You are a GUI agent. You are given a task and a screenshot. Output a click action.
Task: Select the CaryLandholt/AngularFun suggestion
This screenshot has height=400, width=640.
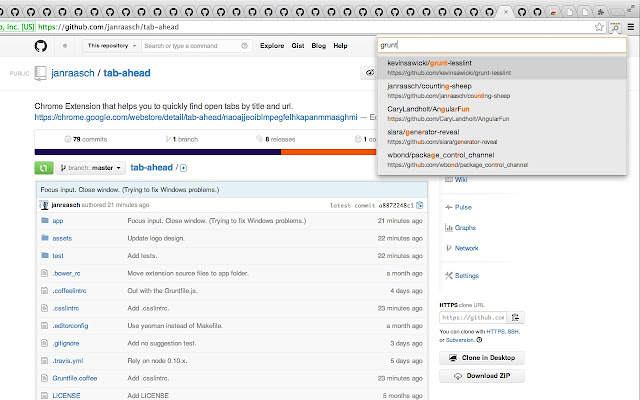pos(502,114)
